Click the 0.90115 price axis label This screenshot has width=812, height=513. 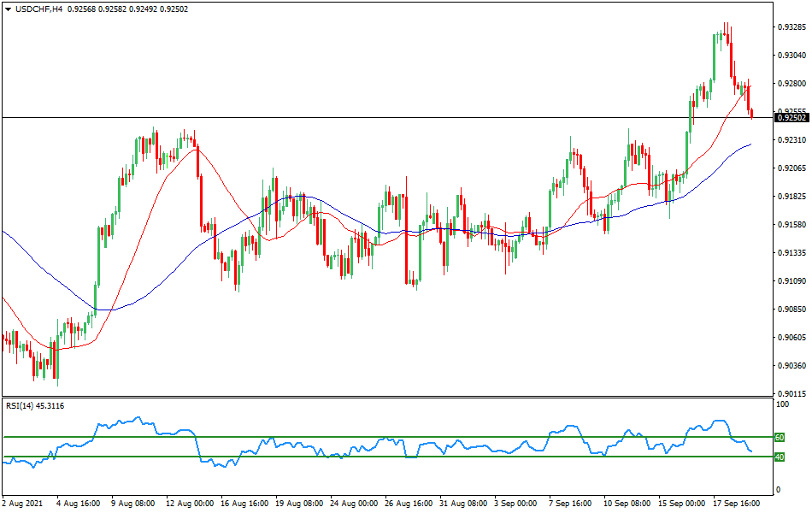(x=791, y=394)
